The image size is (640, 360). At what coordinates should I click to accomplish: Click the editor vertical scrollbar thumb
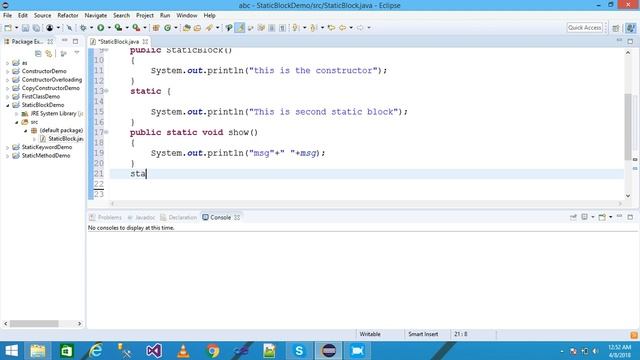pyautogui.click(x=628, y=127)
